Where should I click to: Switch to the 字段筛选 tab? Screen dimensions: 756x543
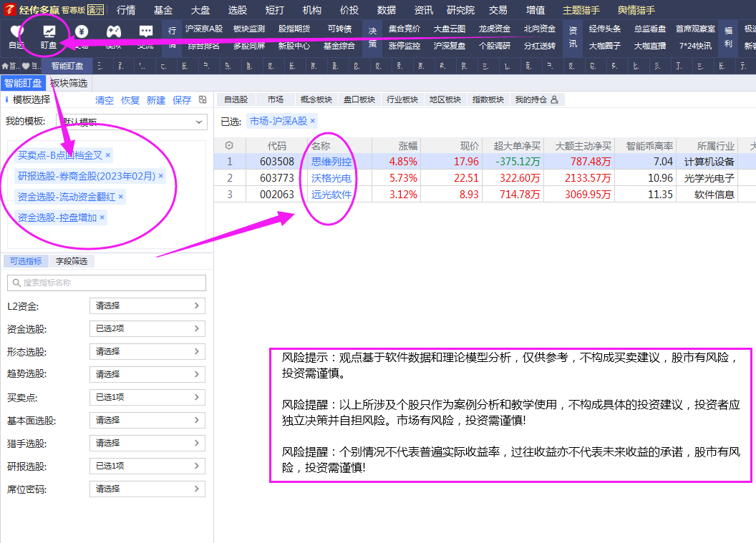pyautogui.click(x=72, y=261)
